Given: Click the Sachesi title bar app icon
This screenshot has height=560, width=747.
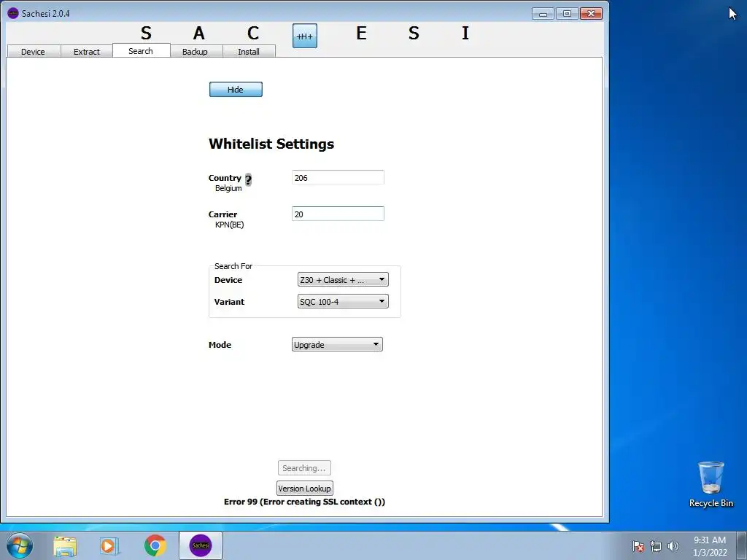Looking at the screenshot, I should 13,13.
